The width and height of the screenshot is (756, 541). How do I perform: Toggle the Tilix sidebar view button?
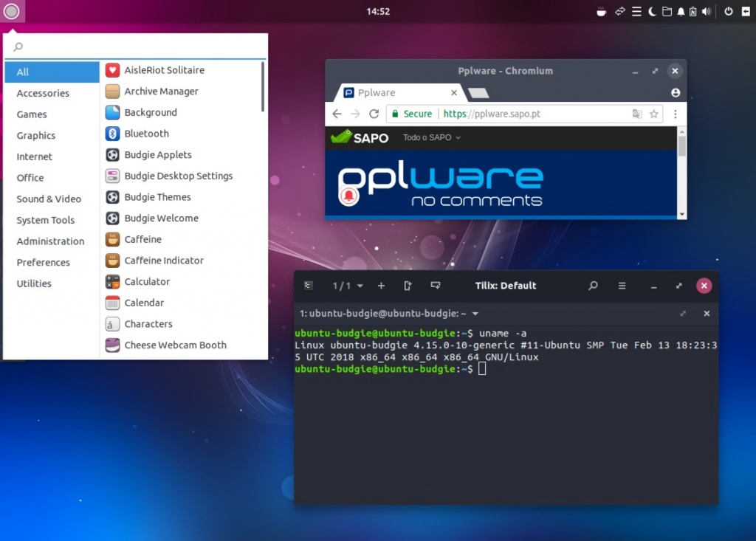tap(309, 286)
